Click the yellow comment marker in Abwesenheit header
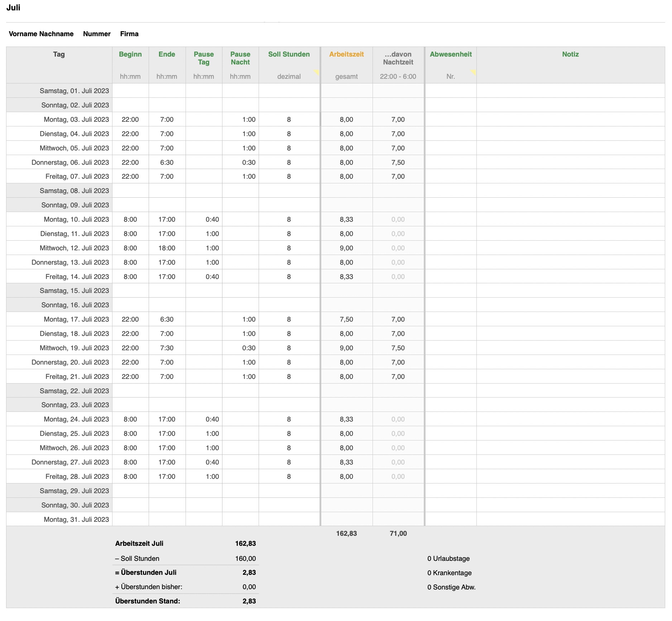 [x=473, y=72]
